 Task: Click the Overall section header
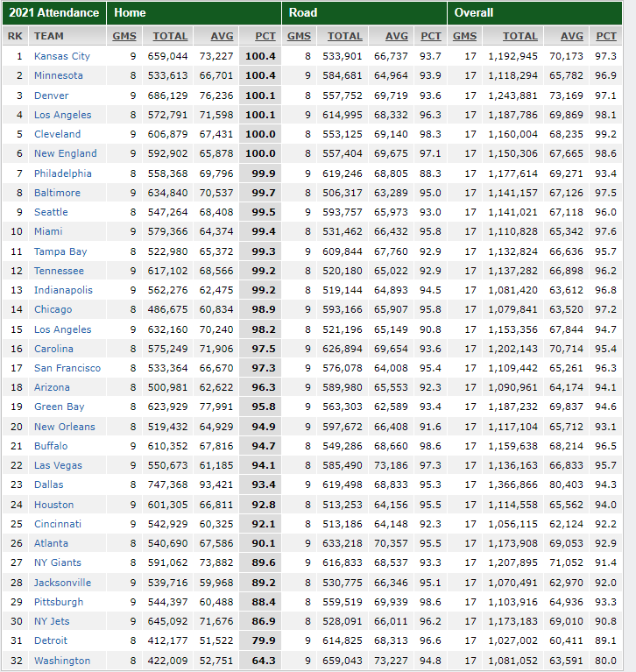[535, 13]
